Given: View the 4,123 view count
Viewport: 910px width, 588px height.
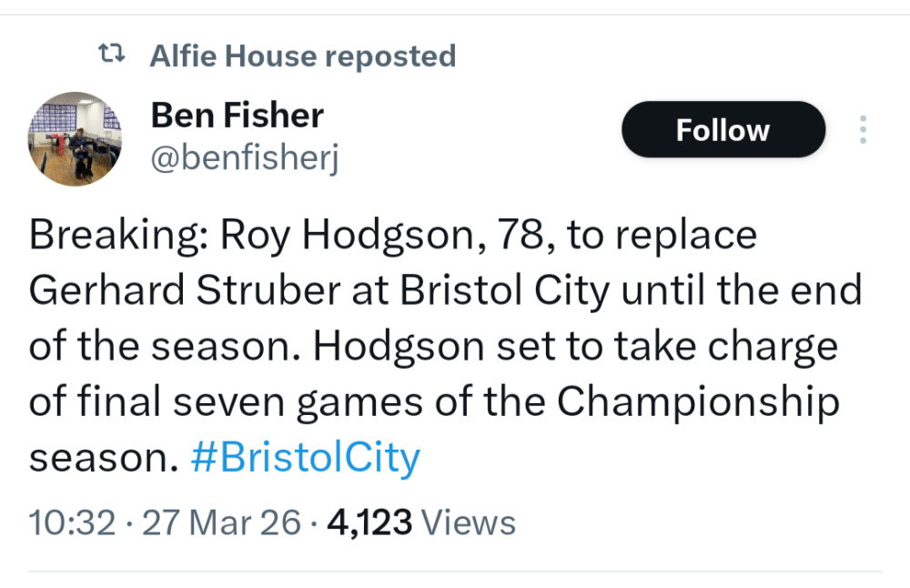Looking at the screenshot, I should coord(369,522).
